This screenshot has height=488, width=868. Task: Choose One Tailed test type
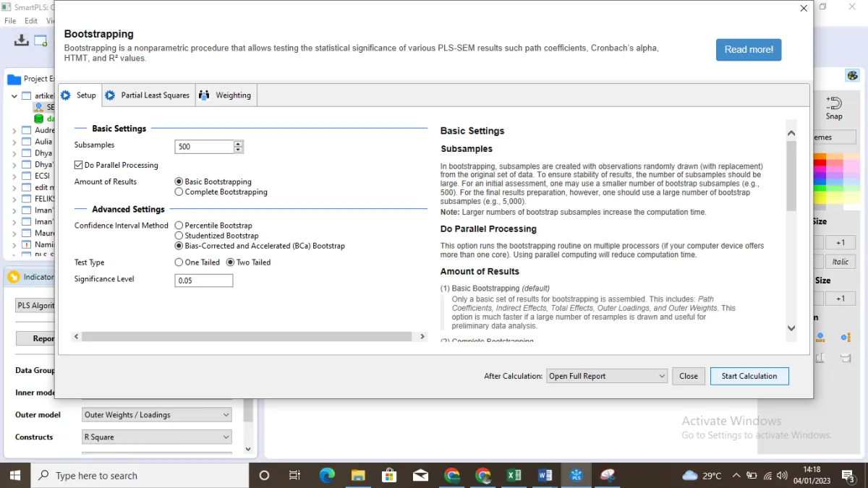tap(179, 262)
